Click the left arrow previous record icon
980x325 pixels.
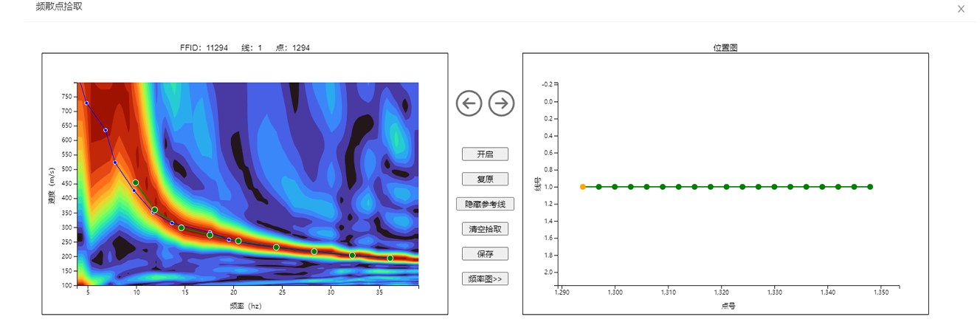[469, 103]
